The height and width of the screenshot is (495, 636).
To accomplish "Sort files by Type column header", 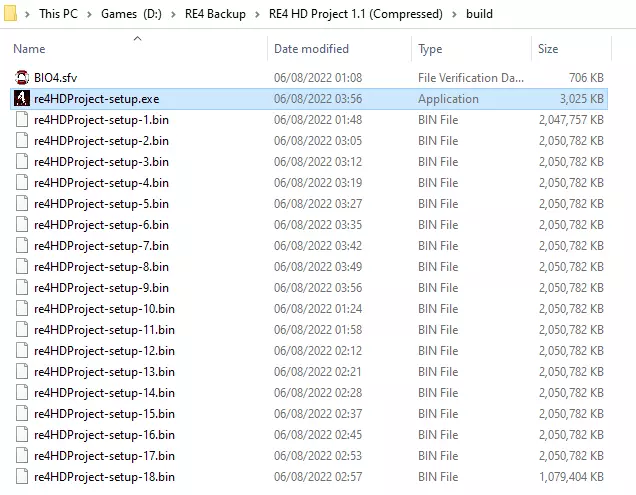I will (x=430, y=49).
